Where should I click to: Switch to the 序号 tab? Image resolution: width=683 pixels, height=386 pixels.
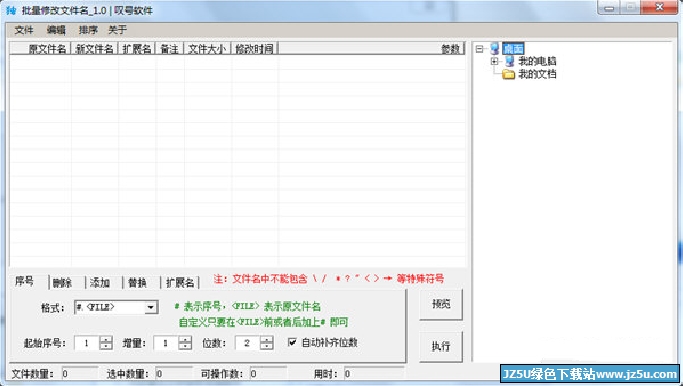point(24,281)
